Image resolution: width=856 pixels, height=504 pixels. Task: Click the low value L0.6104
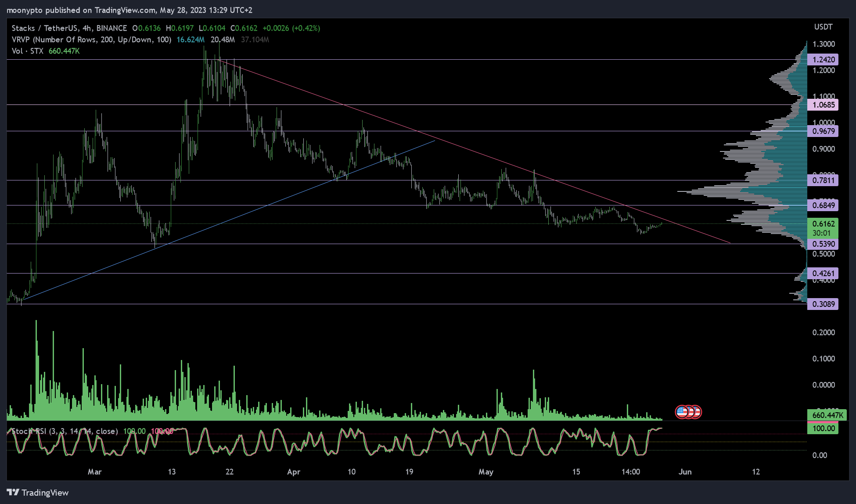[x=212, y=28]
